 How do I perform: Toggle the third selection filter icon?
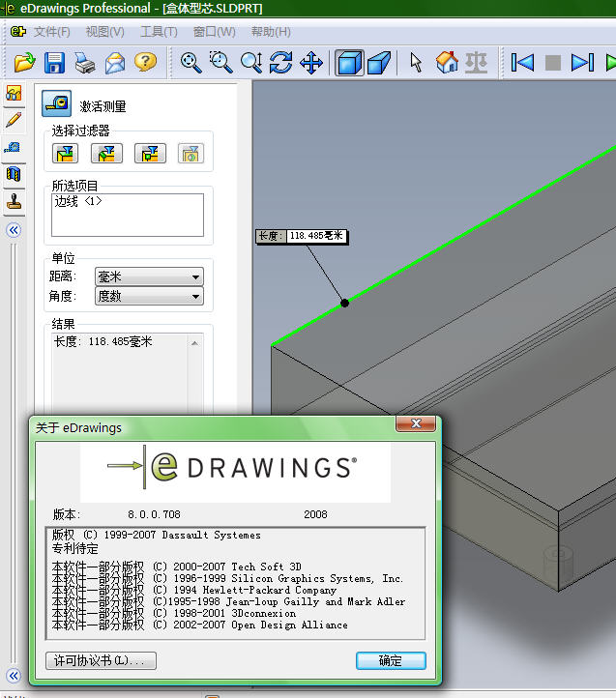(150, 154)
